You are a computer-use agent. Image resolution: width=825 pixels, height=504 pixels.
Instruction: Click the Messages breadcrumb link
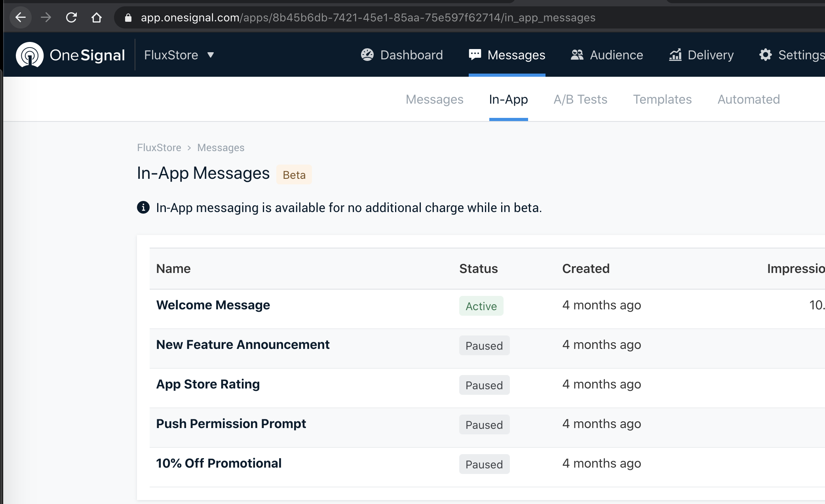pyautogui.click(x=221, y=148)
